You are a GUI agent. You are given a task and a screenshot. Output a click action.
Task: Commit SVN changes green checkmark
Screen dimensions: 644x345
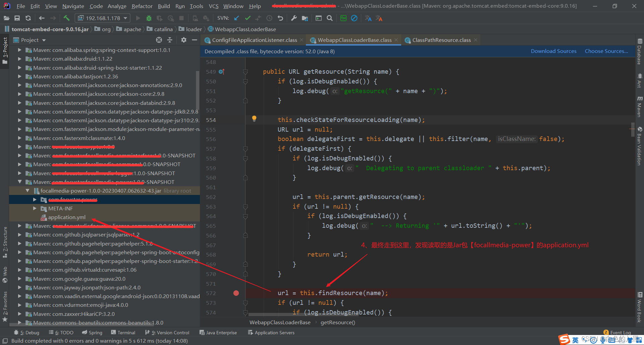(248, 18)
